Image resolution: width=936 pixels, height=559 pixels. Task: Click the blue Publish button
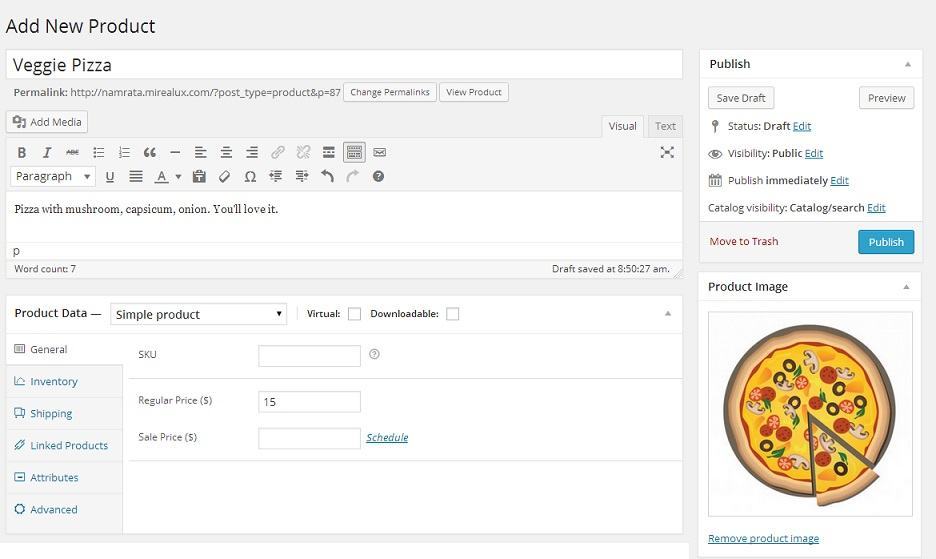coord(886,242)
